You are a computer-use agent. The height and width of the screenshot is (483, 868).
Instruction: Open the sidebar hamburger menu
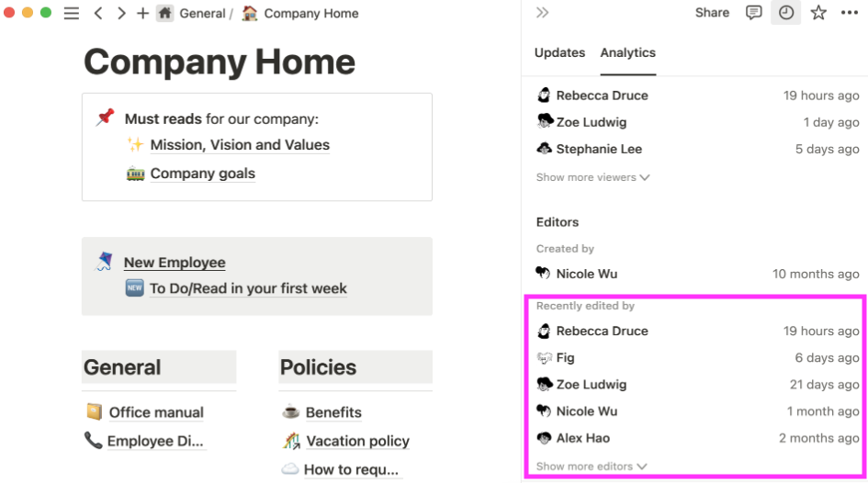(72, 13)
